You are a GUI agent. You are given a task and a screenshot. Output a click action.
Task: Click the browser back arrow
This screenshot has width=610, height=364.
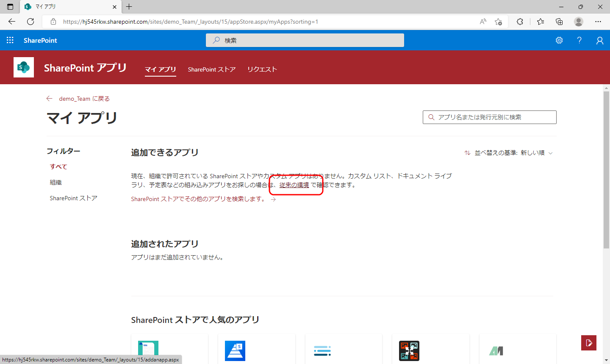(12, 22)
